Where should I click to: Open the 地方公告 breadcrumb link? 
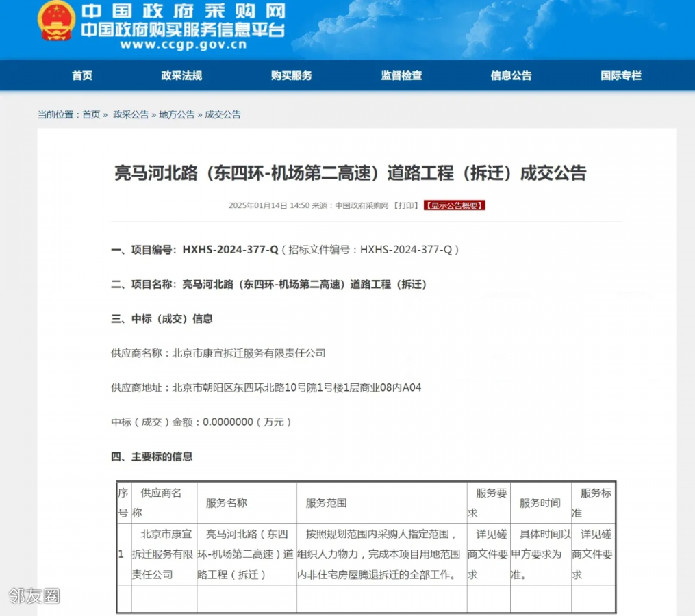point(177,115)
